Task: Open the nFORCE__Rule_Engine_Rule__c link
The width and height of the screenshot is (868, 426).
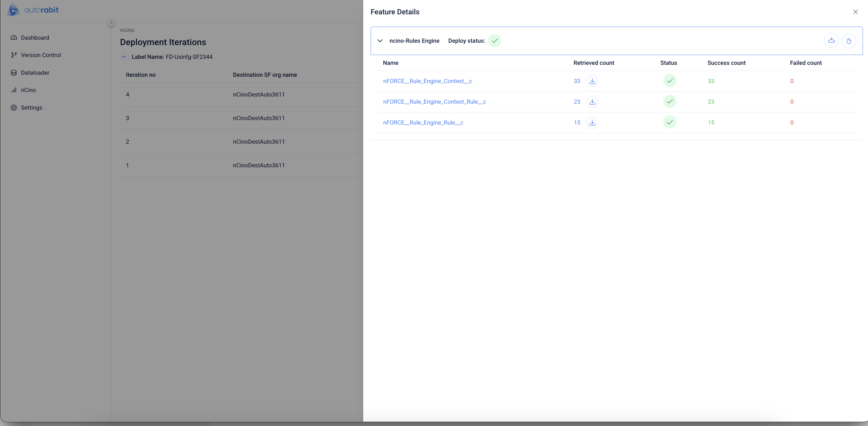Action: [x=423, y=122]
